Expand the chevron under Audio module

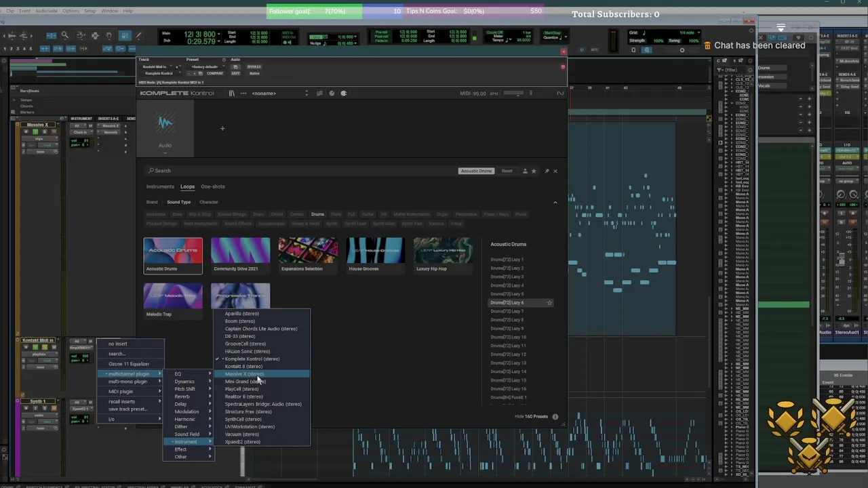pyautogui.click(x=165, y=152)
